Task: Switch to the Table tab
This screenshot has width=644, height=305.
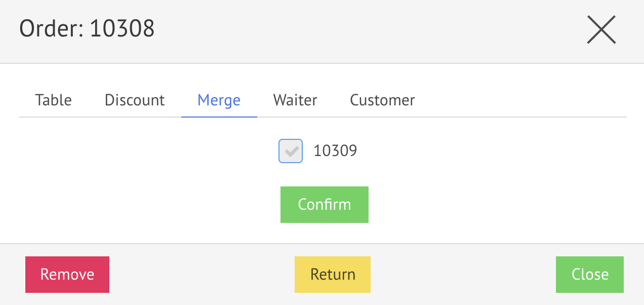Action: (x=53, y=100)
